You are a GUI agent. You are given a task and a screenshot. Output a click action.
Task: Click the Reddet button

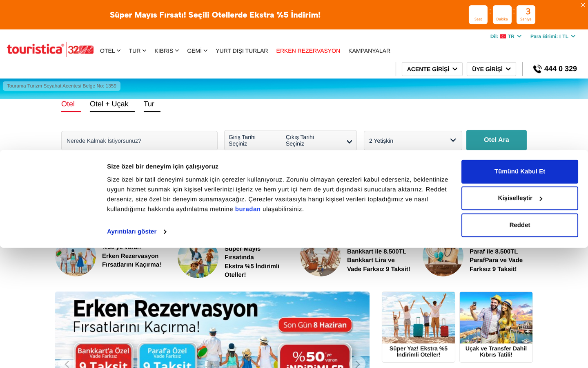point(519,225)
